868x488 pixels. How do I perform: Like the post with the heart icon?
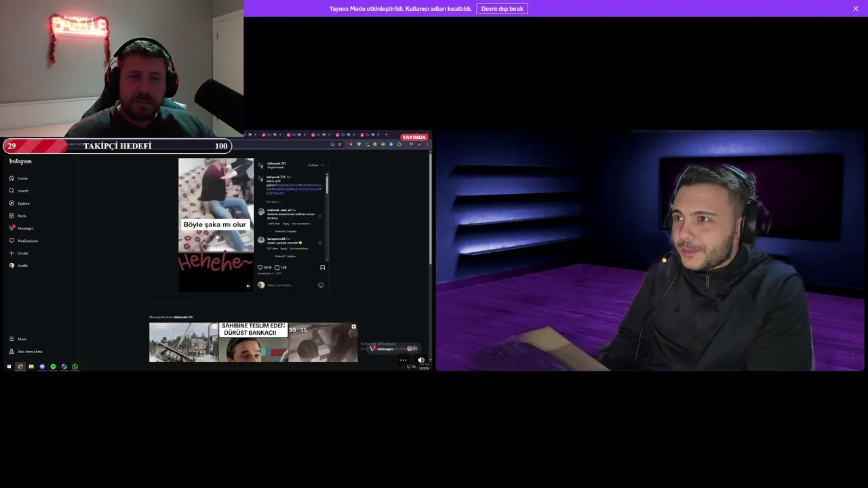pos(260,267)
